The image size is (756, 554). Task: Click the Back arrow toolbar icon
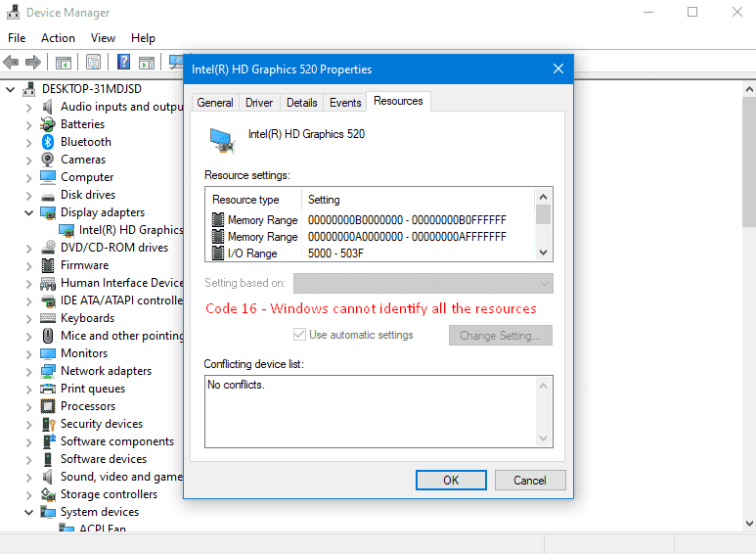pos(11,62)
